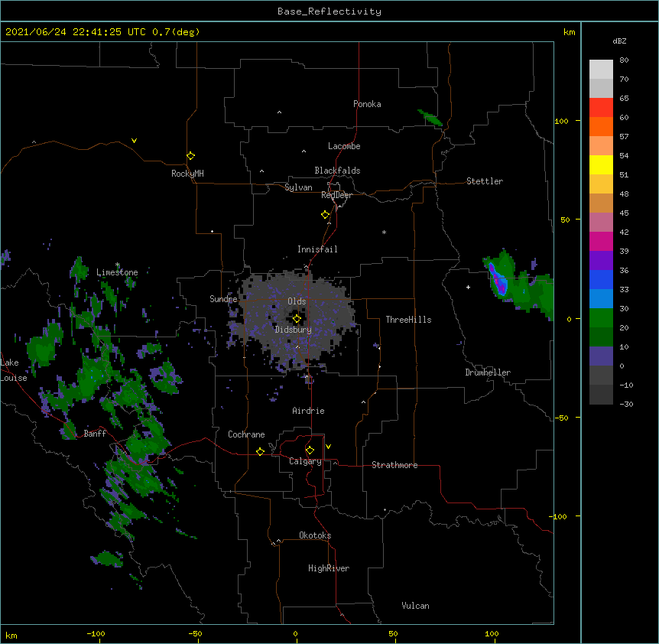Pick the light orange 57–54 dBZ legend band

pyautogui.click(x=601, y=146)
